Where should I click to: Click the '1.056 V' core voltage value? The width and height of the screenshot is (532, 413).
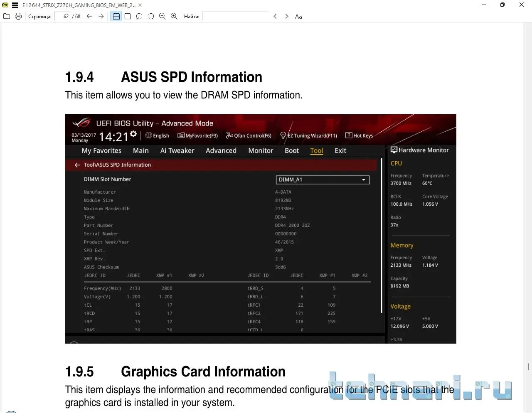point(430,204)
